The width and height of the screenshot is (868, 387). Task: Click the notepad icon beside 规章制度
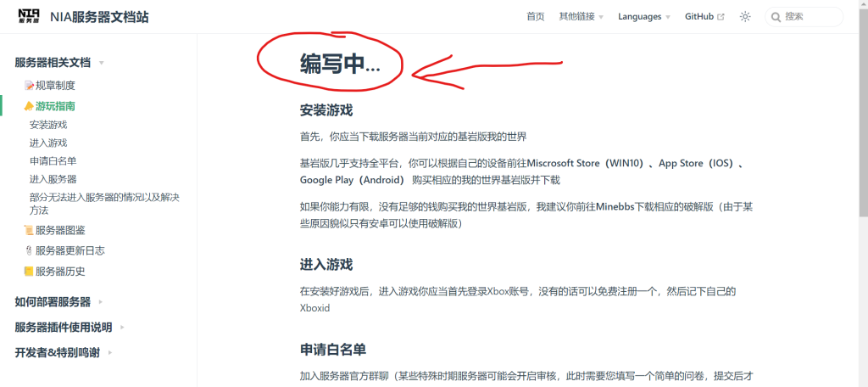(x=29, y=86)
